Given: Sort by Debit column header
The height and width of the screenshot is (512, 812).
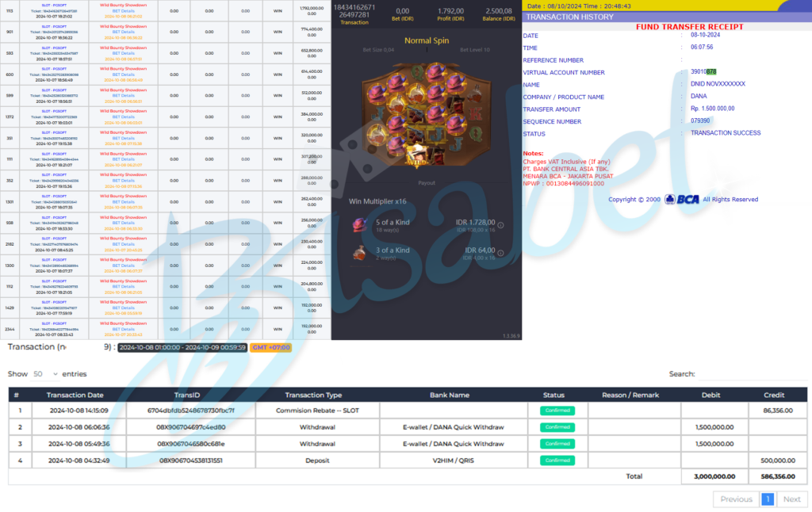Looking at the screenshot, I should (711, 395).
